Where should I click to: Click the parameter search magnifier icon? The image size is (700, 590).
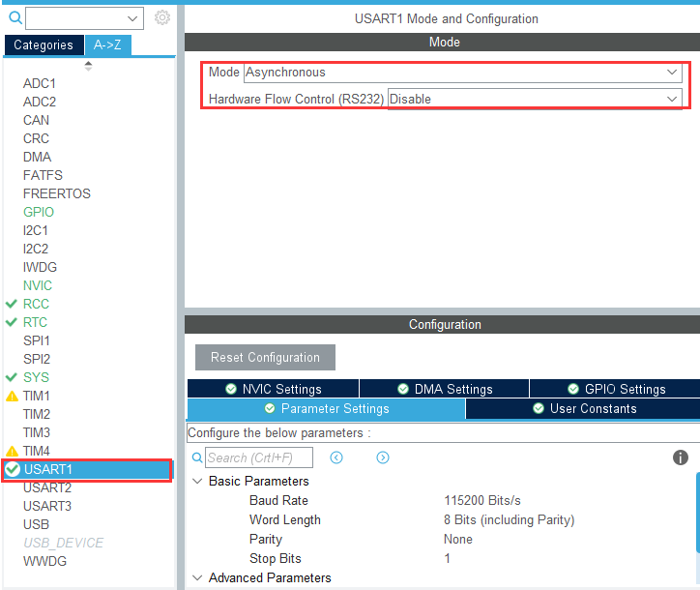(x=197, y=457)
